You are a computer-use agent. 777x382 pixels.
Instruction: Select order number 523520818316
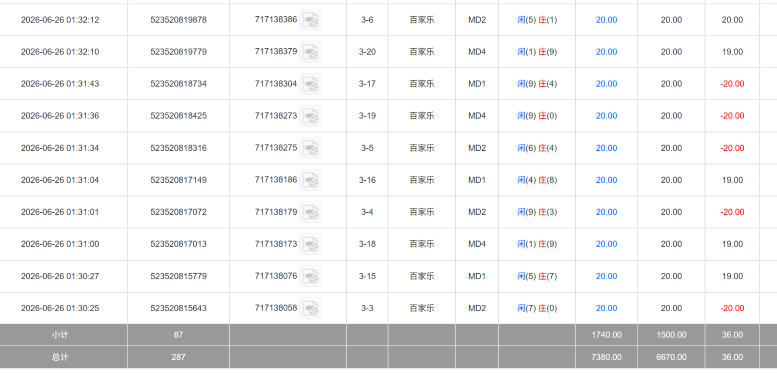178,148
